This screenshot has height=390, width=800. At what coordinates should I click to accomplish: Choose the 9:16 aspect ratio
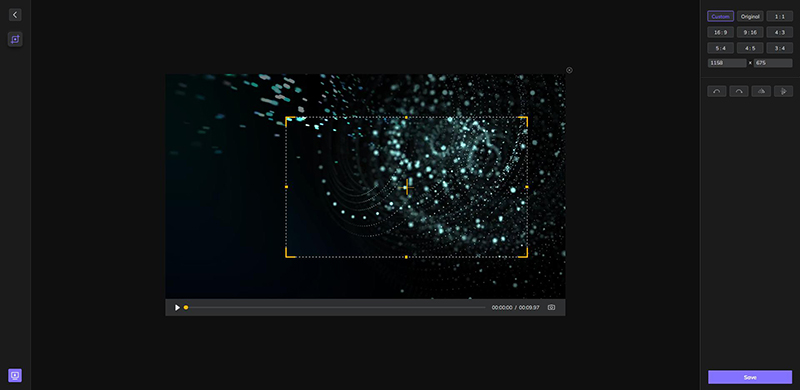(750, 32)
